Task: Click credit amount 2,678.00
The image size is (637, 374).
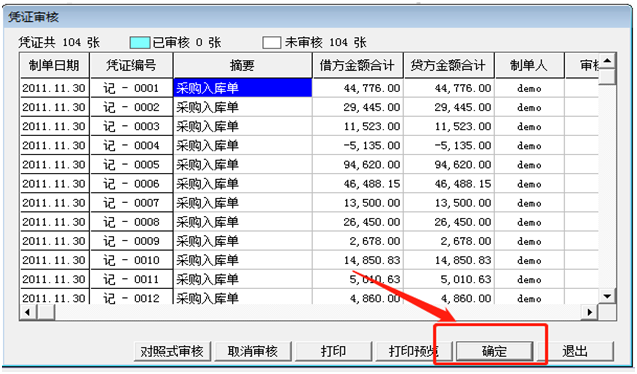Action: 466,241
